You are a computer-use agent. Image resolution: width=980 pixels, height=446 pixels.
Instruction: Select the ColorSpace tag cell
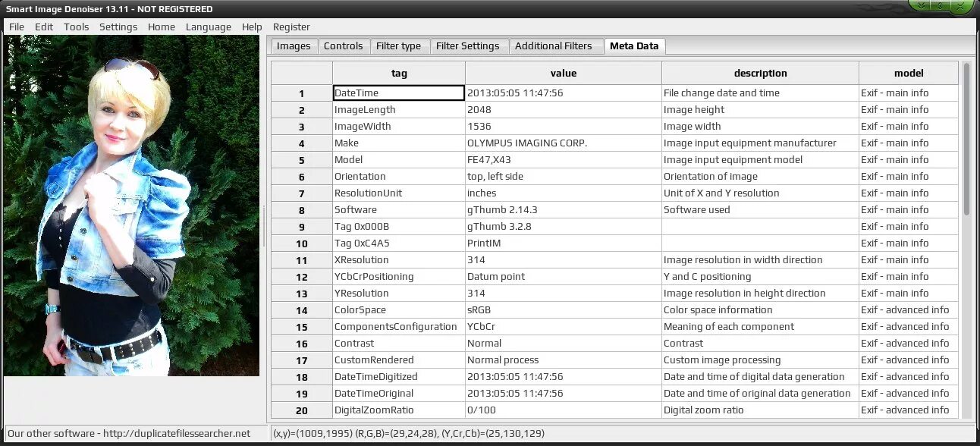pyautogui.click(x=399, y=310)
